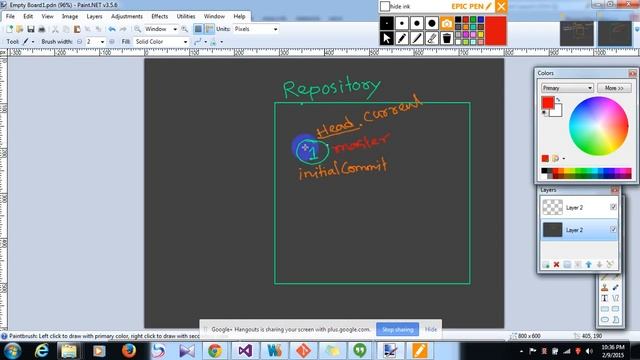Viewport: 640px width, 360px height.
Task: Open the Brush width value dropdown
Action: pos(102,42)
